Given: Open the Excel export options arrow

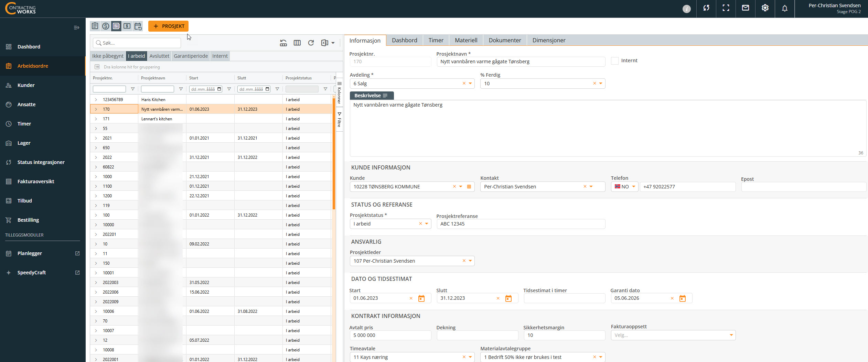Looking at the screenshot, I should click(333, 43).
